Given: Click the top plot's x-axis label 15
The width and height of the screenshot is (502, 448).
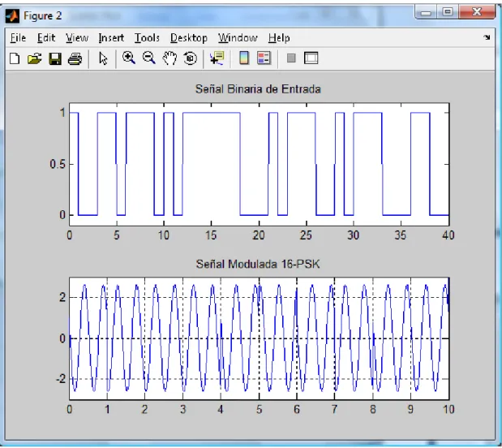Looking at the screenshot, I should pyautogui.click(x=211, y=235).
